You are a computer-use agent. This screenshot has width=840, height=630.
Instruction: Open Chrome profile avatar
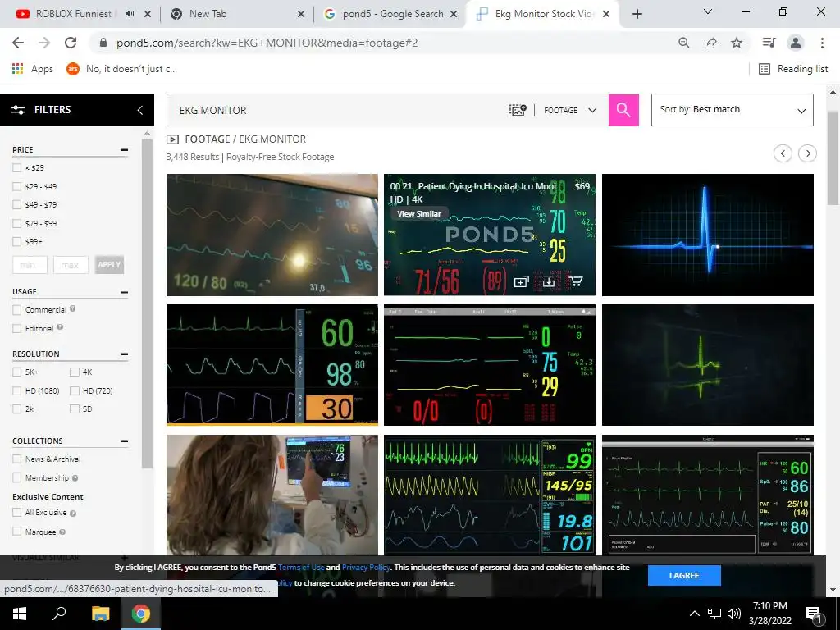796,43
